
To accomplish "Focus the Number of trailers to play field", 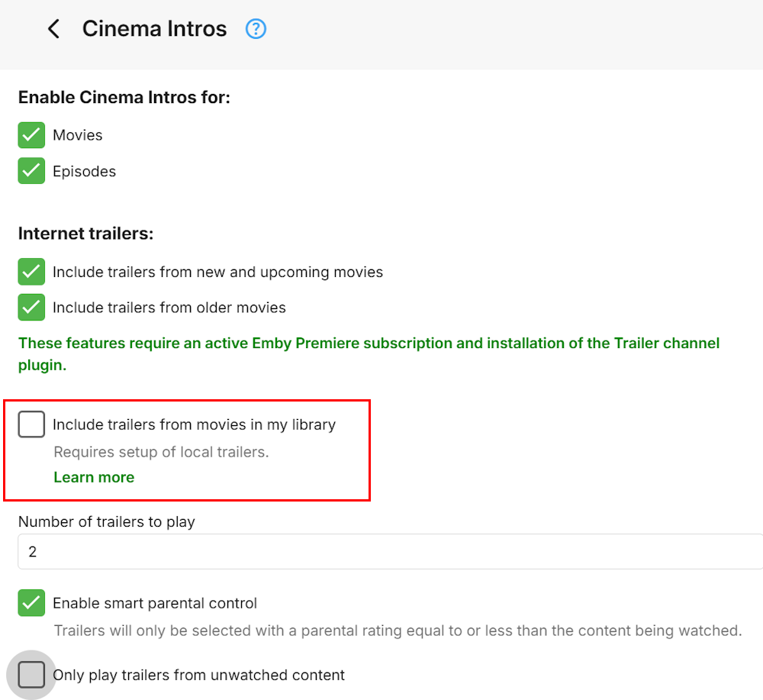I will pyautogui.click(x=389, y=551).
